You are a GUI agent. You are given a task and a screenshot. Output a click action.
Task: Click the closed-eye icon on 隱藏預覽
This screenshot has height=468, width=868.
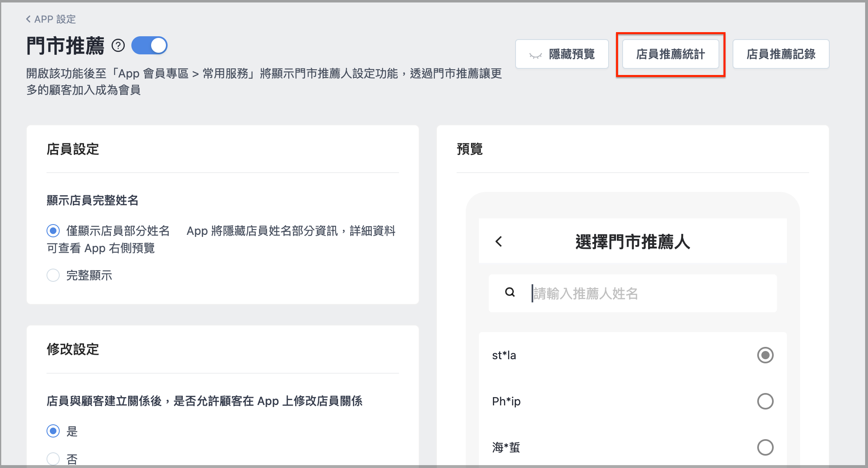tap(535, 55)
